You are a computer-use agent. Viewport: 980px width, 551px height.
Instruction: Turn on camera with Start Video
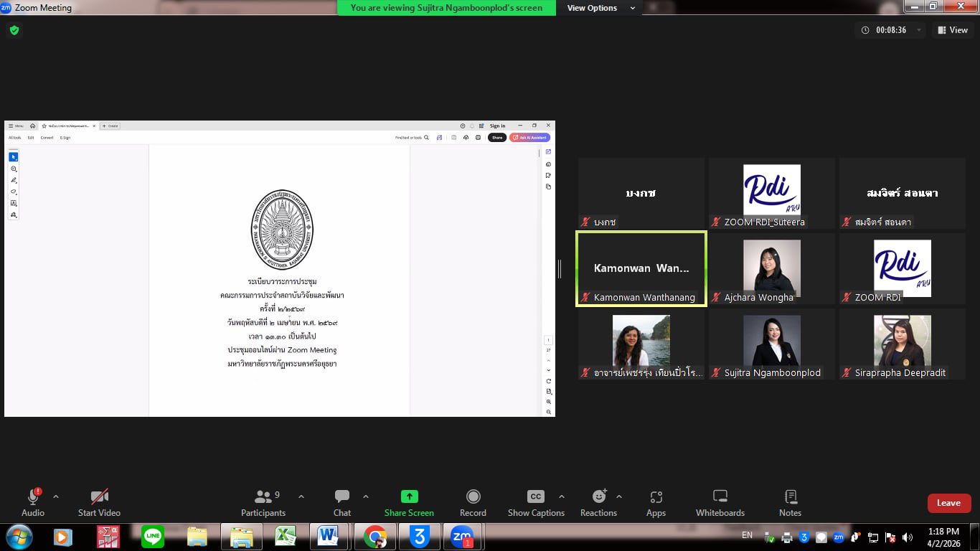pyautogui.click(x=99, y=502)
